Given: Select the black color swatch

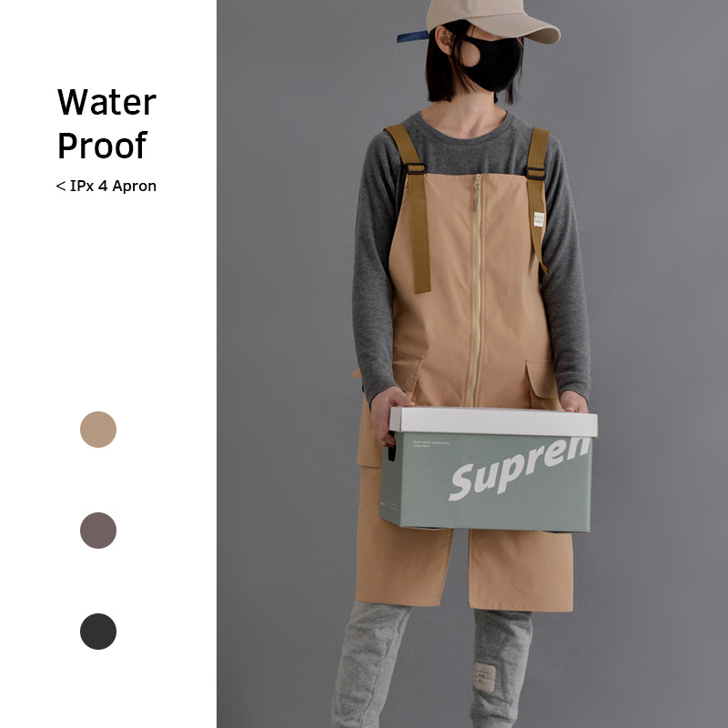Looking at the screenshot, I should pos(98,632).
